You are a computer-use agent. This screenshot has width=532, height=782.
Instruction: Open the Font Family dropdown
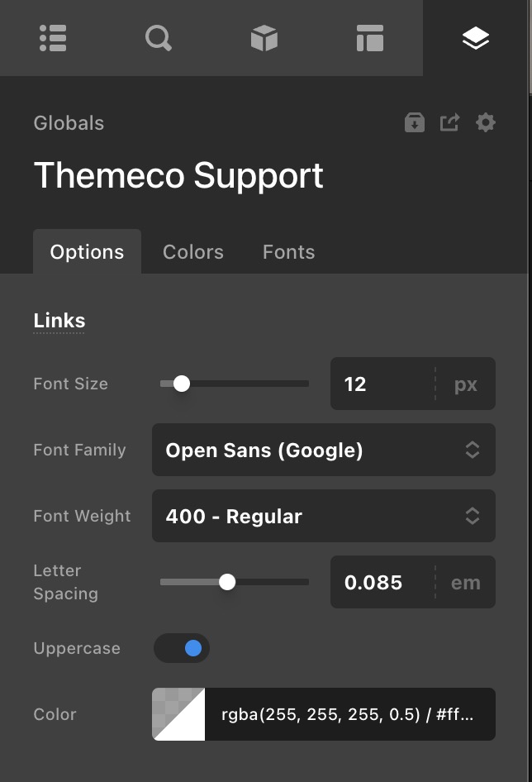click(323, 450)
